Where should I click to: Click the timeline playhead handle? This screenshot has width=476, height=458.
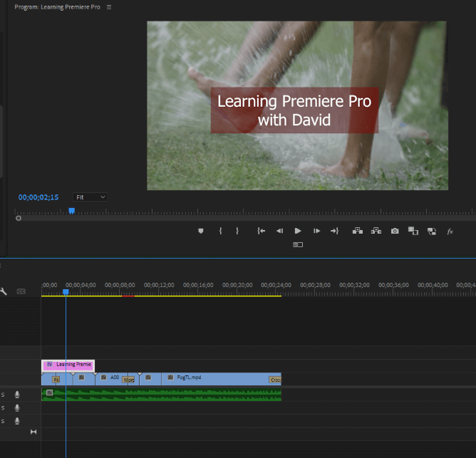tap(66, 292)
